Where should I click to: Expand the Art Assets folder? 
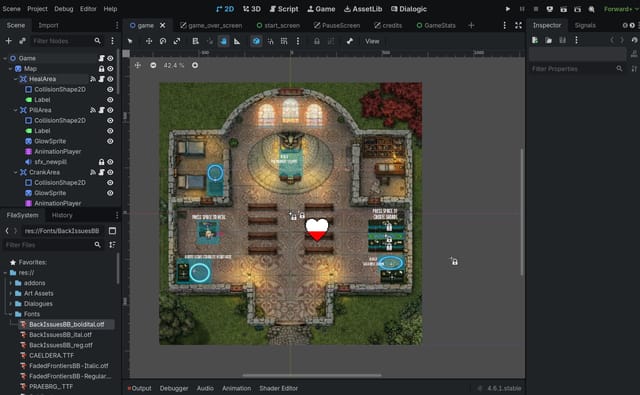(x=11, y=293)
